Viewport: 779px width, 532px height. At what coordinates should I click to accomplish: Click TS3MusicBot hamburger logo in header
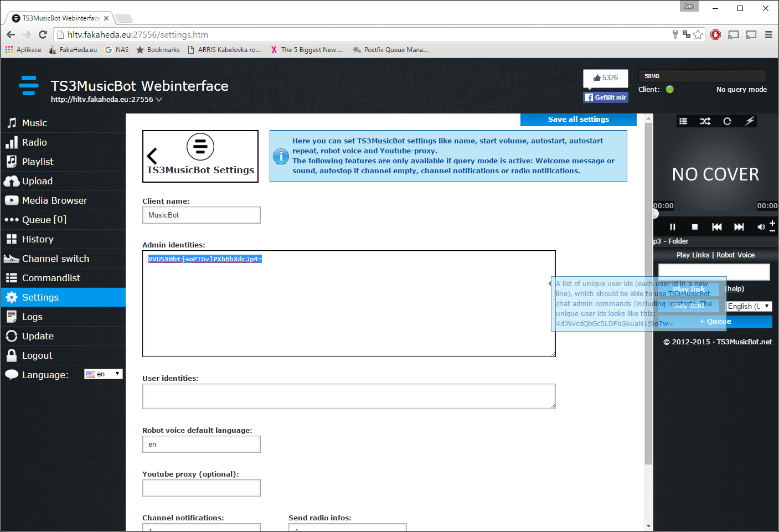(x=29, y=86)
